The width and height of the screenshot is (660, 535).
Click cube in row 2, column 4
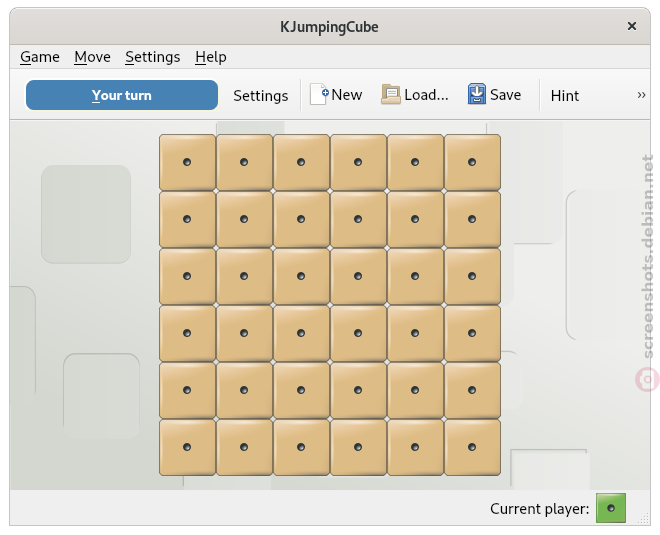coord(358,219)
